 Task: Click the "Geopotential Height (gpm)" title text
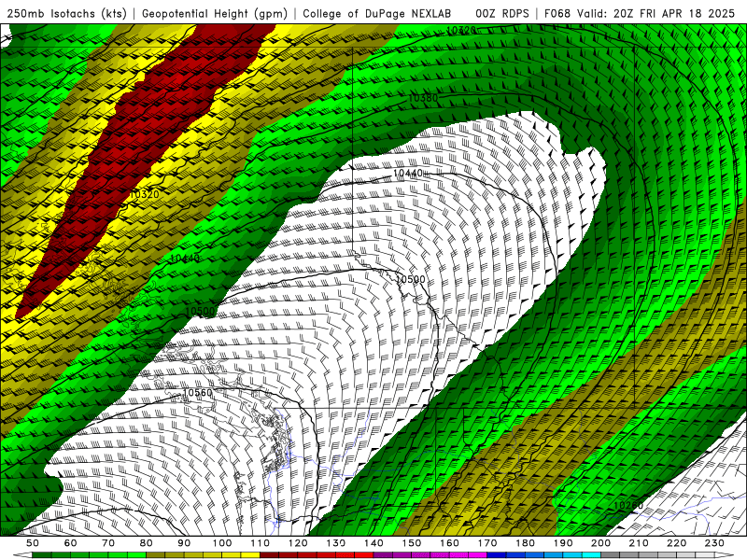215,13
